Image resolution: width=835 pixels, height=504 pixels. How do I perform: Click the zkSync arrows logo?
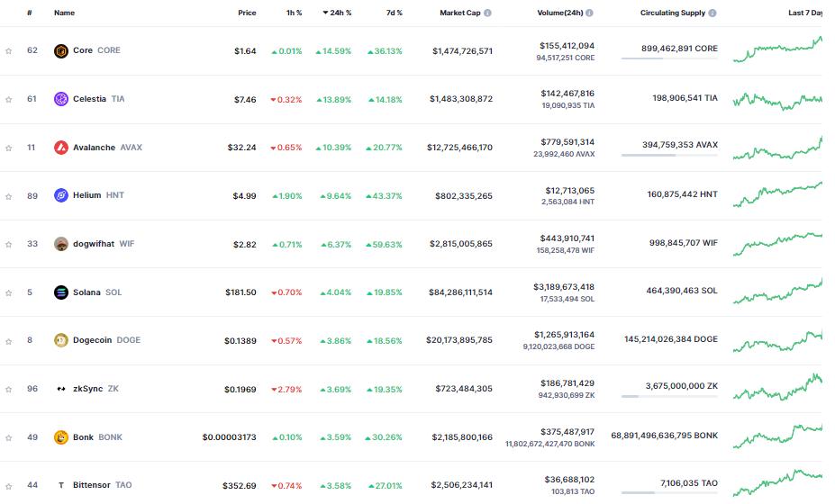click(x=61, y=389)
